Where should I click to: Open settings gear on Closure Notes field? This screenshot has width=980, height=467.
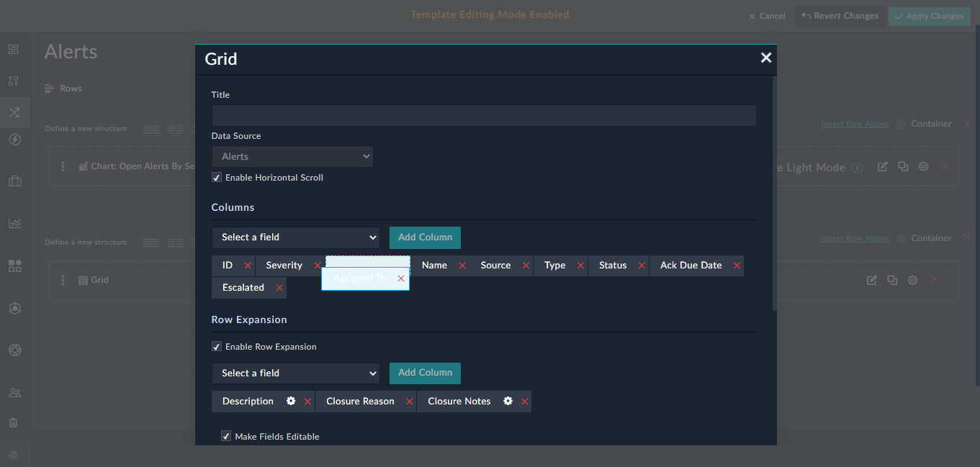tap(508, 401)
